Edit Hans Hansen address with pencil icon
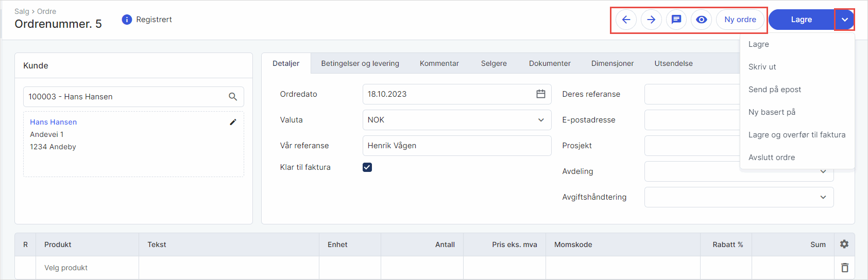The height and width of the screenshot is (280, 868). pos(233,122)
